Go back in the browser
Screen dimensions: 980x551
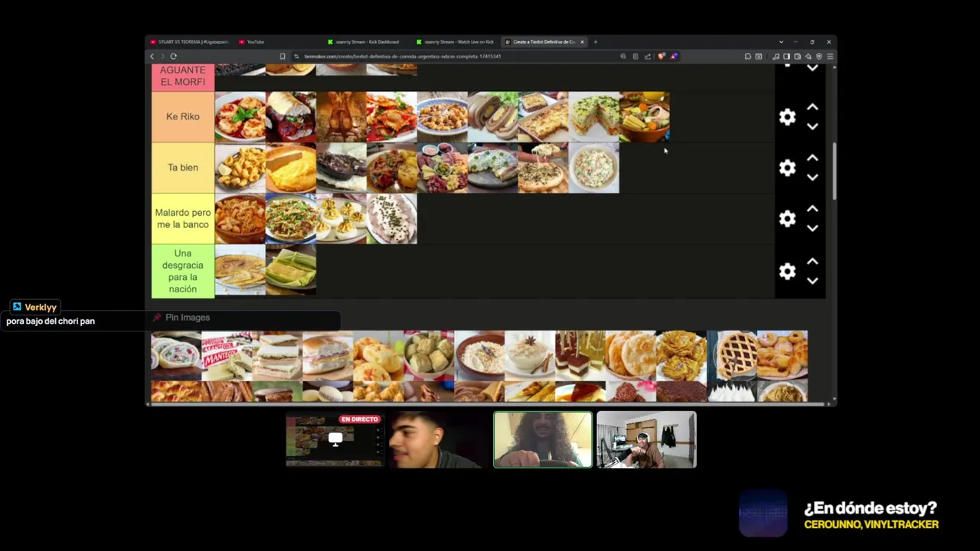tap(152, 56)
